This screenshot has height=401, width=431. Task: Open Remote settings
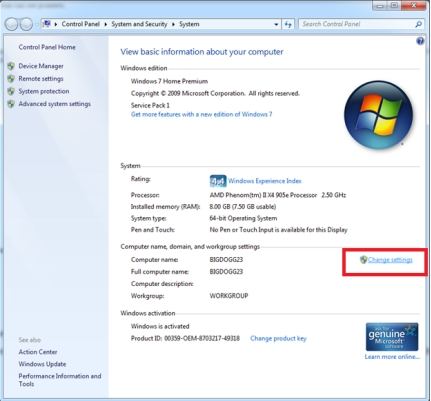(x=41, y=79)
